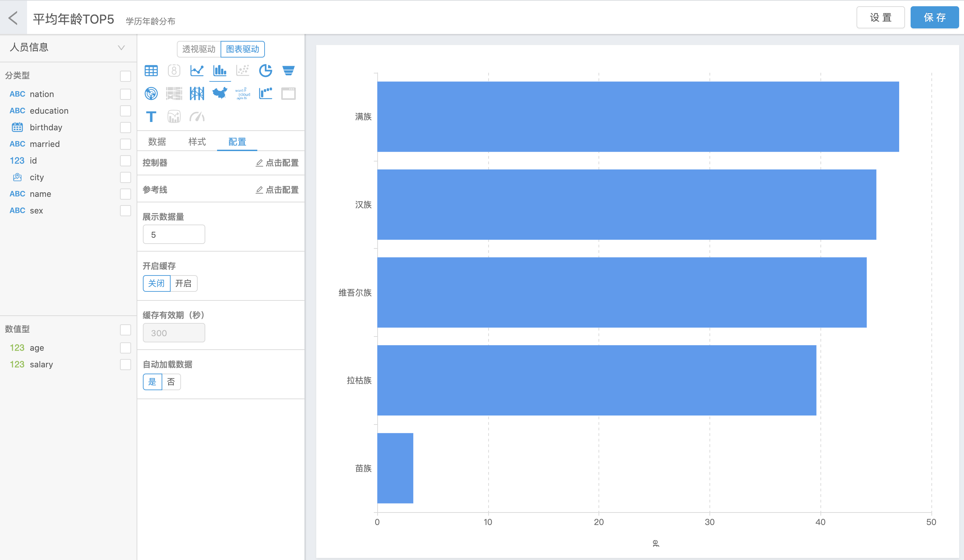Go back with the left arrow

[13, 18]
